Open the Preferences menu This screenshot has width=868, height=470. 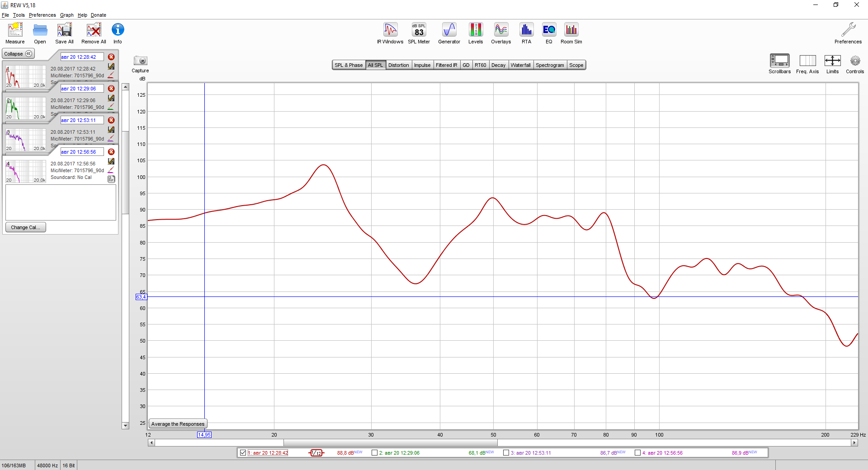pos(42,15)
